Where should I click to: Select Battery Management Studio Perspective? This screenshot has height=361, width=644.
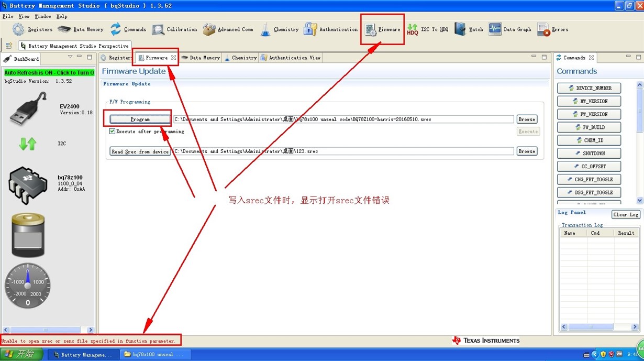(74, 46)
